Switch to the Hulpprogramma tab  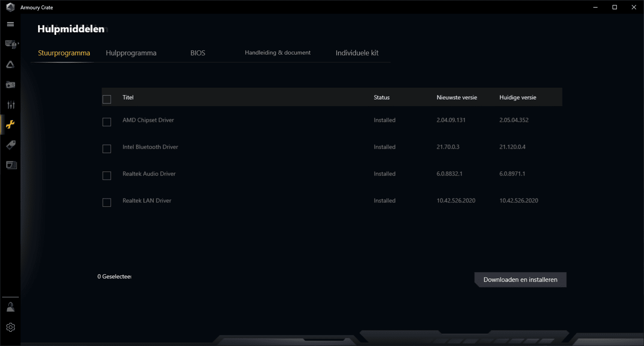131,53
